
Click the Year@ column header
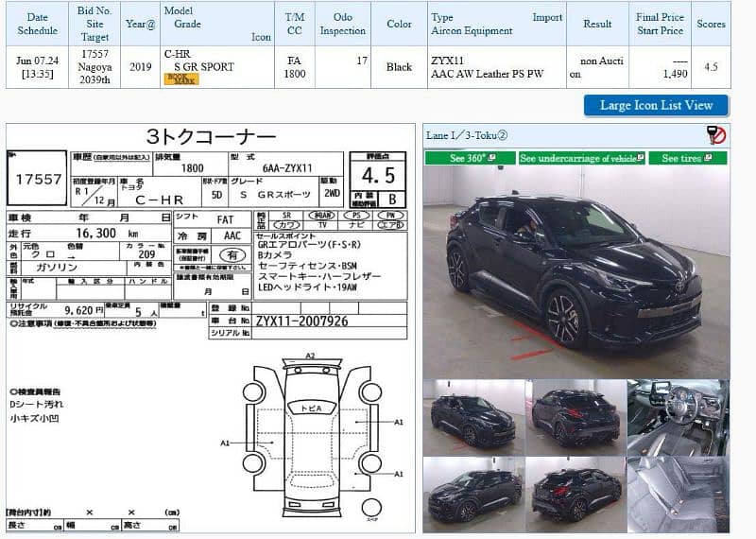[140, 24]
